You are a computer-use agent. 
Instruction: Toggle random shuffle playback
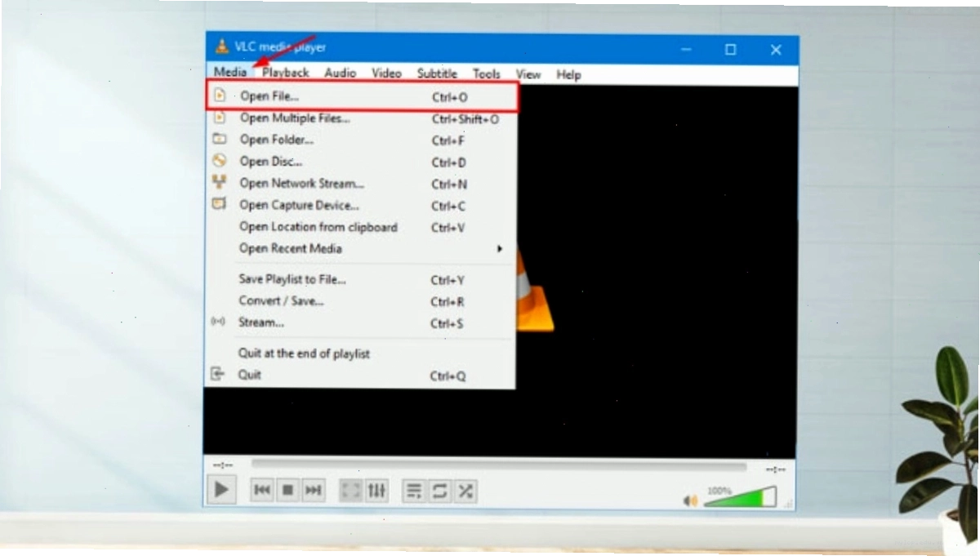(x=465, y=491)
